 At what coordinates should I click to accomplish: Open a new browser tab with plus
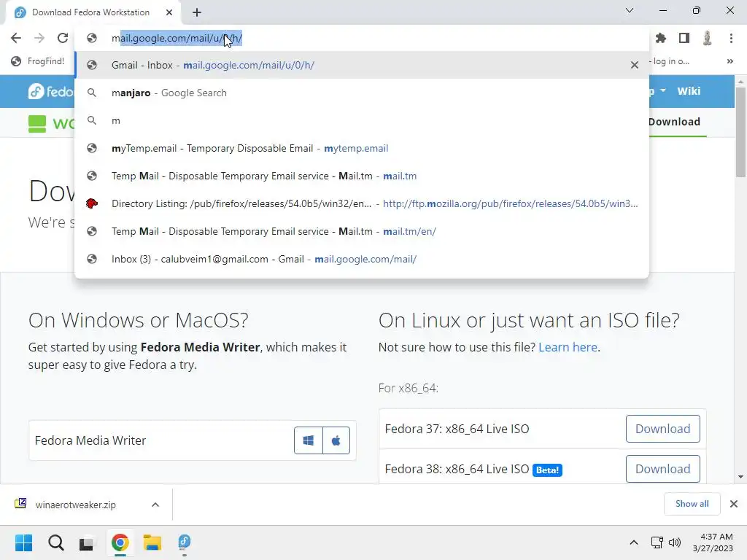click(x=197, y=12)
